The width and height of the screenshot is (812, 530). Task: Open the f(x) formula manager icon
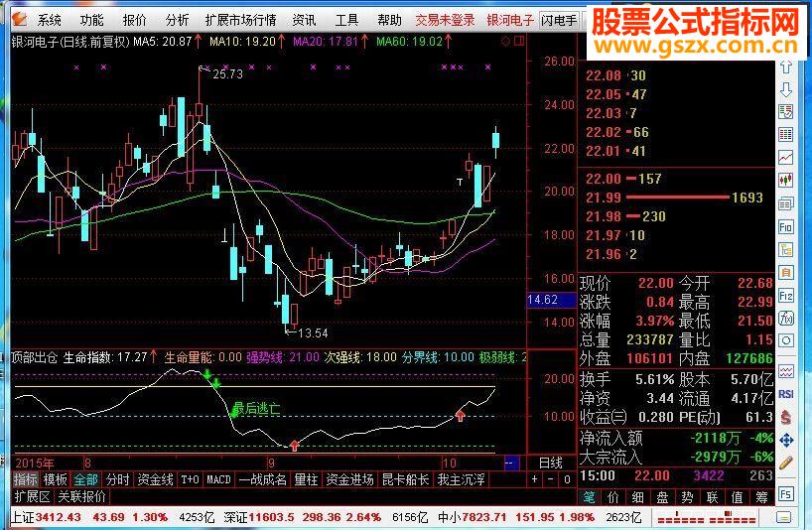pos(786,318)
